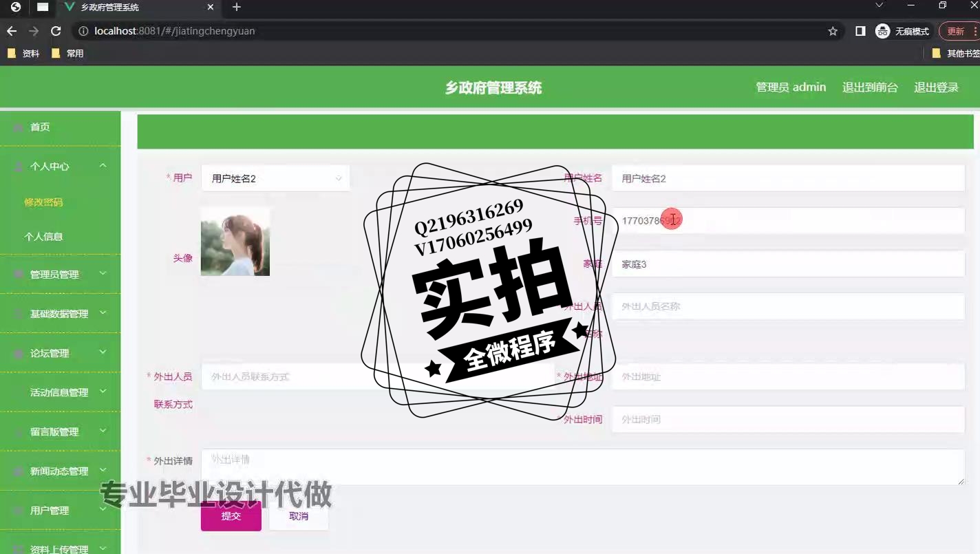The image size is (980, 554).
Task: Click the 外出详情 text area
Action: (x=583, y=467)
